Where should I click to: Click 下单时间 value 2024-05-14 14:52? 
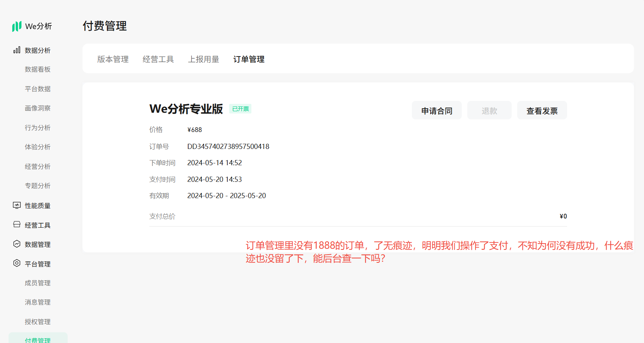click(x=214, y=163)
